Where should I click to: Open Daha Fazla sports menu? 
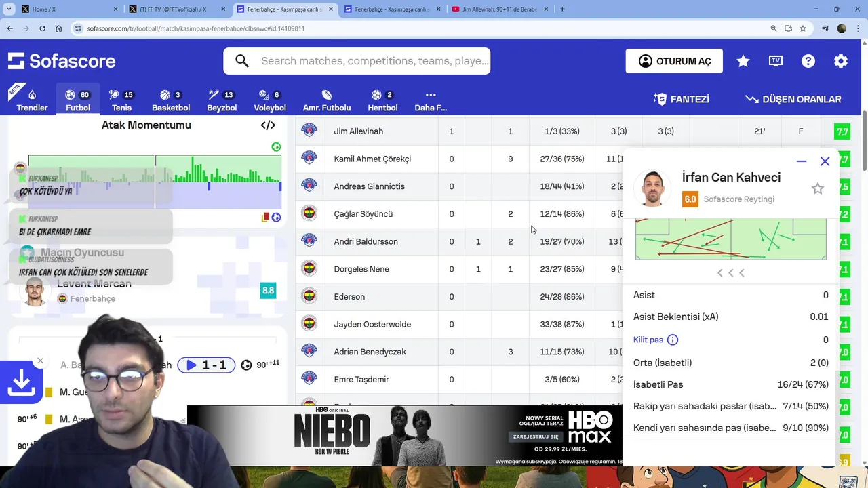pos(431,100)
